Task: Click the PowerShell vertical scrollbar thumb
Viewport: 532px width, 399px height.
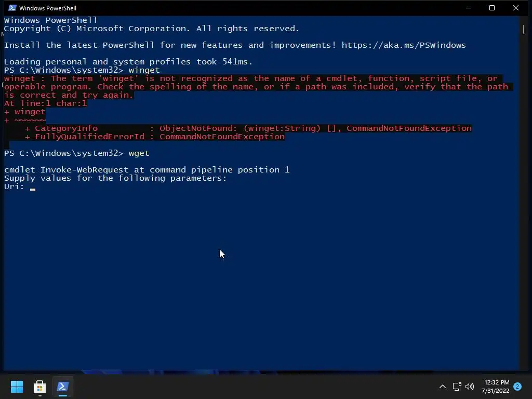Action: tap(524, 29)
